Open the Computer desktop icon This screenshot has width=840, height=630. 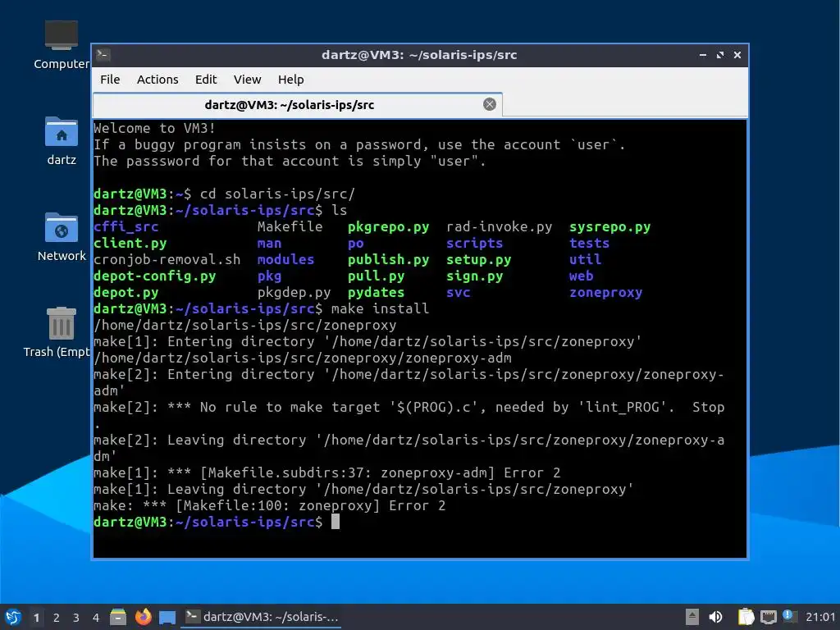[61, 45]
